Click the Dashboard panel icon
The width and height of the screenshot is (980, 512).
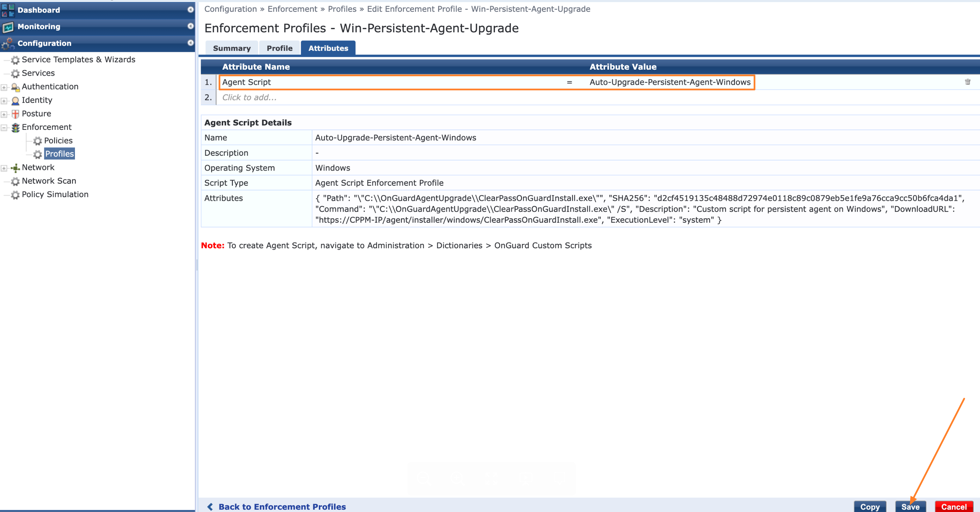[x=8, y=10]
